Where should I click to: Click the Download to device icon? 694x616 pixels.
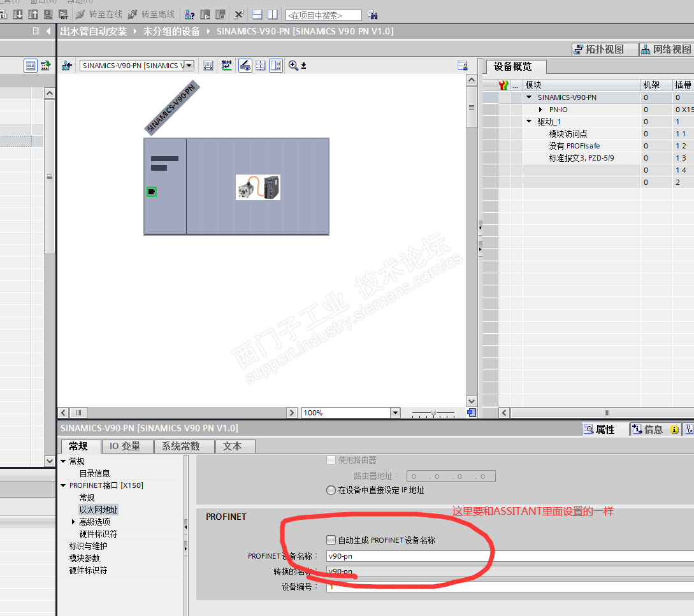[x=18, y=15]
